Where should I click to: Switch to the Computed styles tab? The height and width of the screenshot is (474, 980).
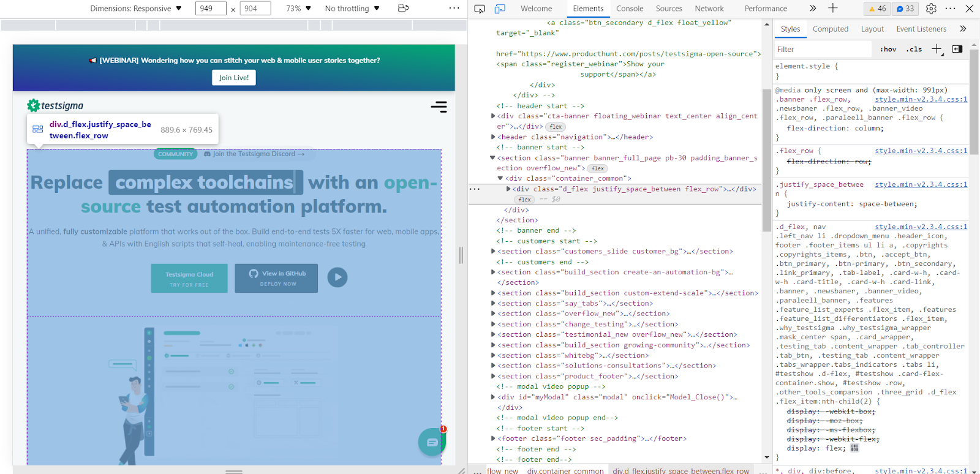(x=830, y=29)
